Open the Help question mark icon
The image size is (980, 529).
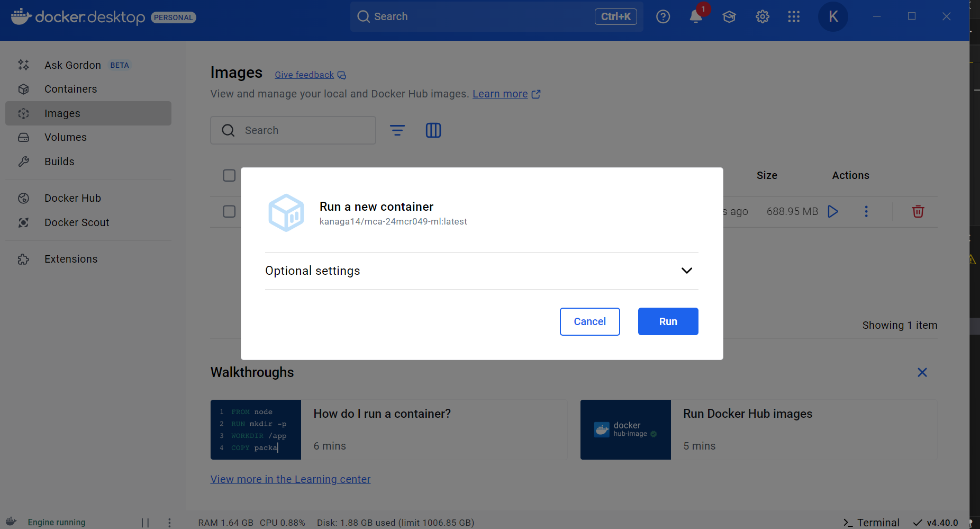tap(663, 16)
